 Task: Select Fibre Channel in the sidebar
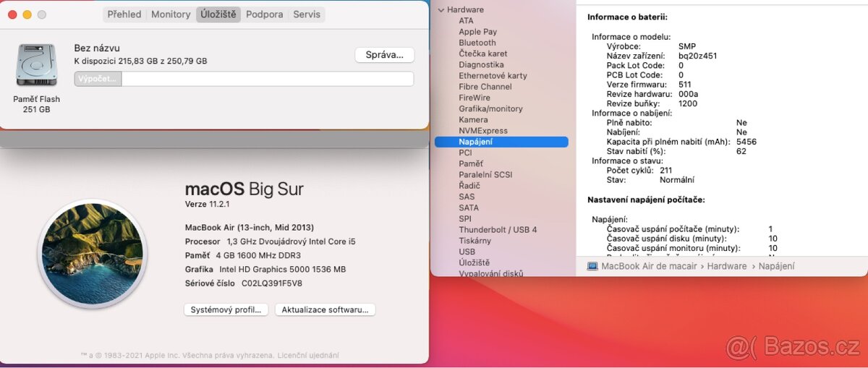point(485,87)
